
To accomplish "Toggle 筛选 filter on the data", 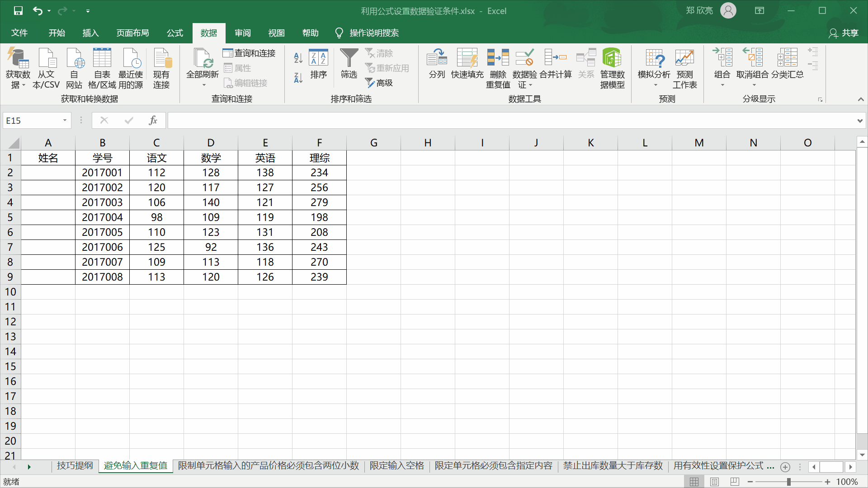I will pyautogui.click(x=349, y=63).
